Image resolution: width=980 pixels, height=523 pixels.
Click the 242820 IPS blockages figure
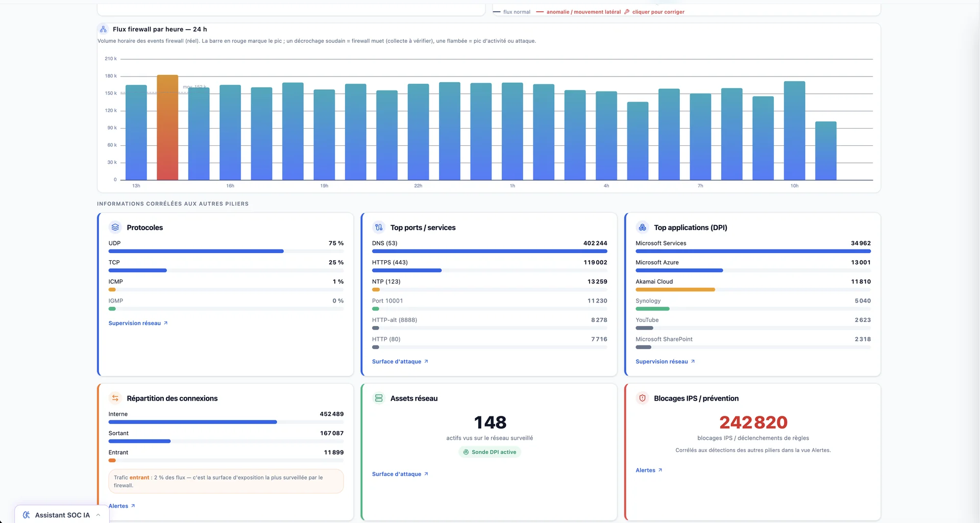point(753,422)
